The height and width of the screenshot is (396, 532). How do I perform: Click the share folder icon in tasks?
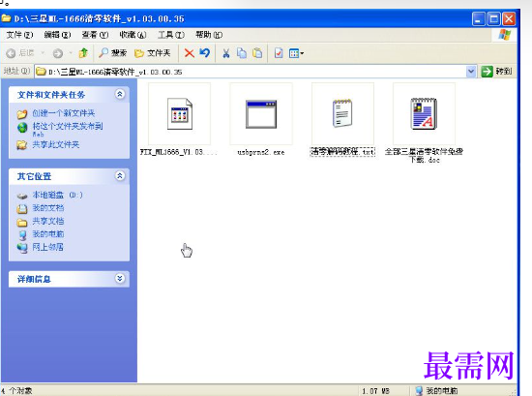(x=22, y=145)
